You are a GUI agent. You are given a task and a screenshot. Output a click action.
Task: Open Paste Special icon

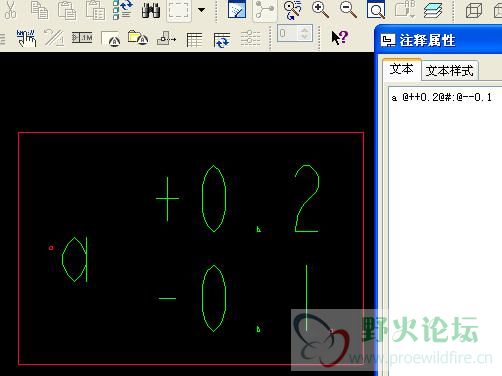pos(95,10)
